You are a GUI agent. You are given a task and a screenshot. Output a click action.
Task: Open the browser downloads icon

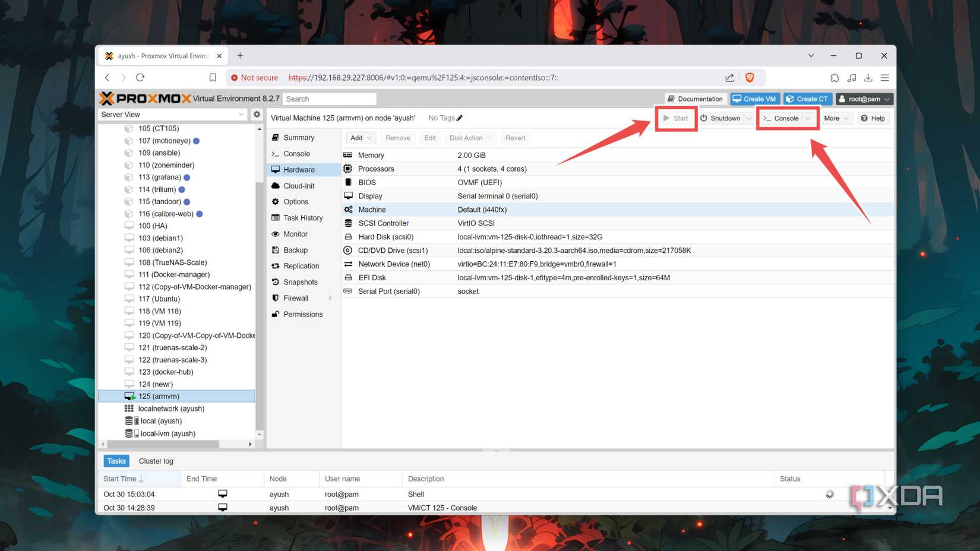pos(868,78)
